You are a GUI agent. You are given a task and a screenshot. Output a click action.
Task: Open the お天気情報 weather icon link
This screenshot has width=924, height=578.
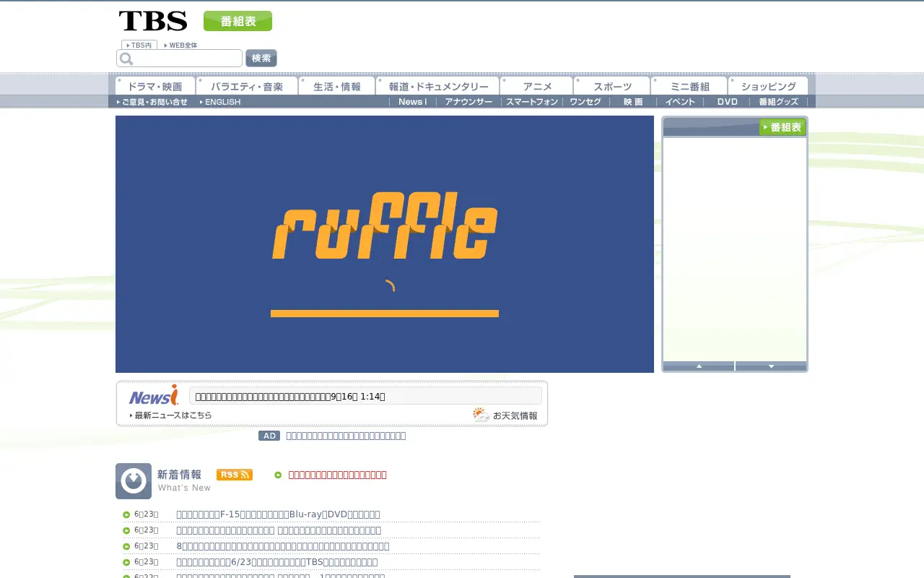click(x=505, y=415)
